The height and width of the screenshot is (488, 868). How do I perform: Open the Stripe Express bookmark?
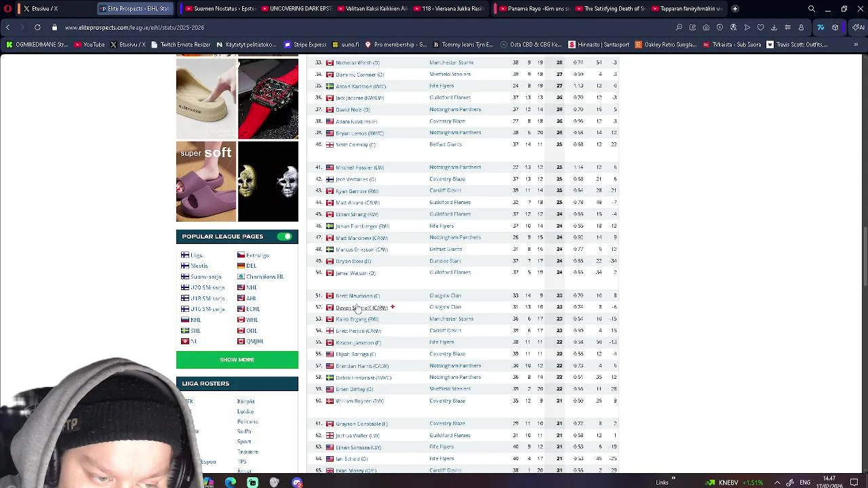[x=305, y=45]
